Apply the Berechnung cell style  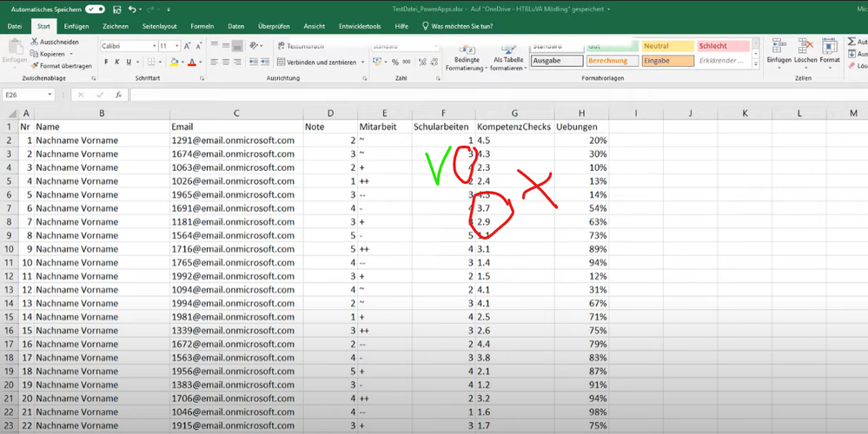613,61
